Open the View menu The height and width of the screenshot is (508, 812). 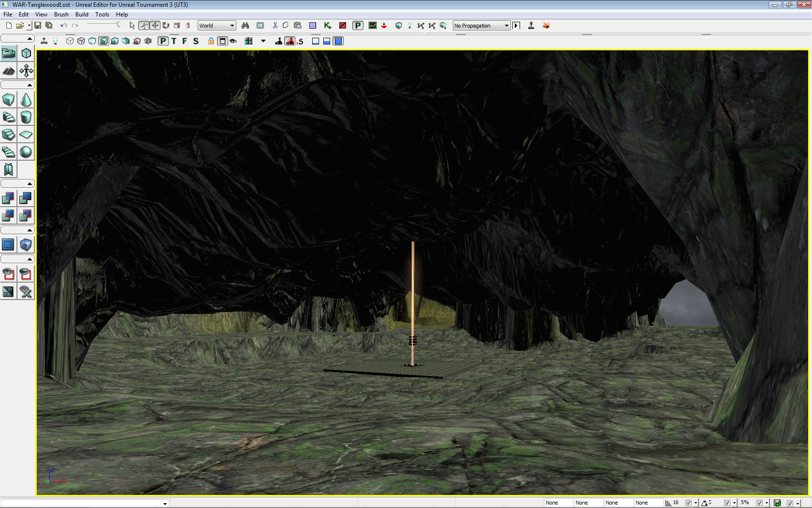coord(41,15)
